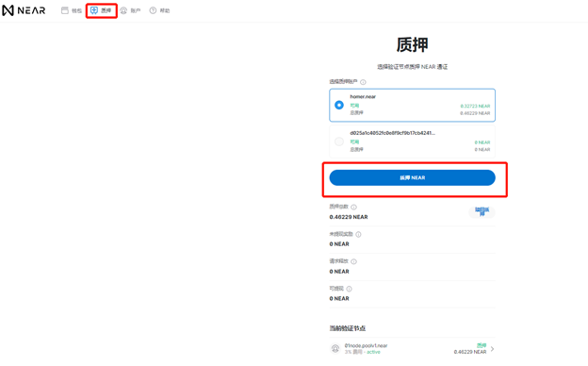
Task: Click the blue 质押 NEAR stake button
Action: 412,177
